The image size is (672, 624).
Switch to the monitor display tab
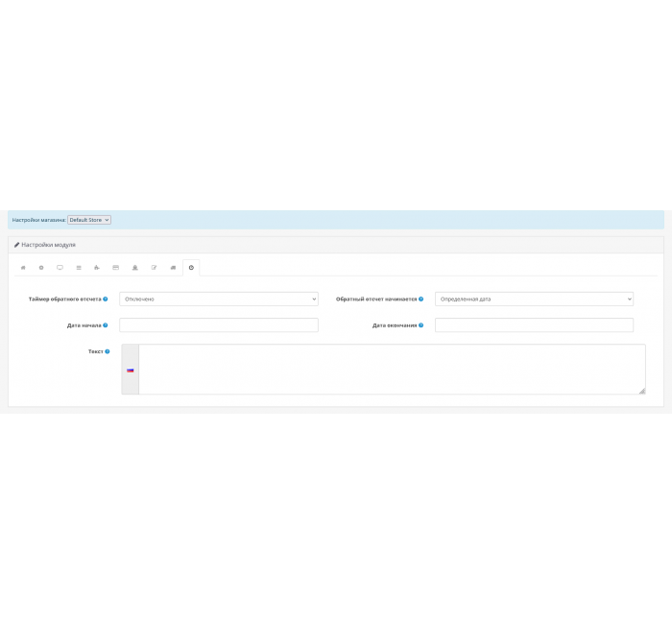click(60, 268)
